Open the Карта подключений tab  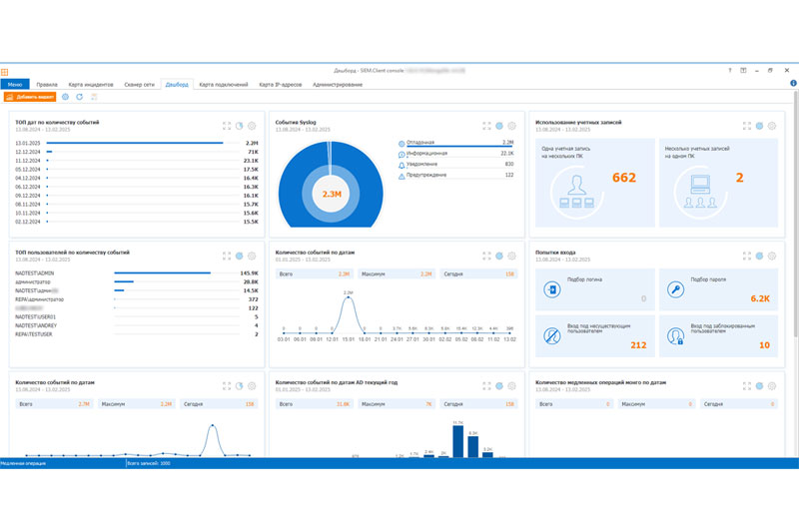tap(223, 85)
